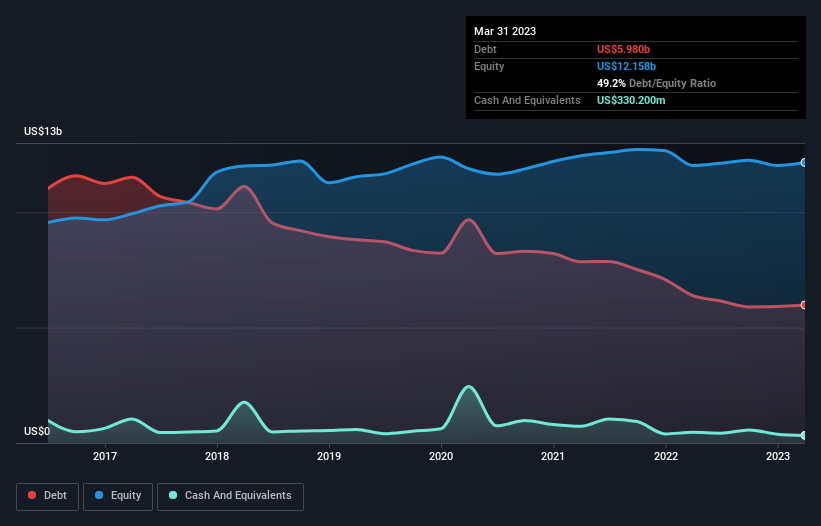Click the 2020 x-axis label
Viewport: 821px width, 526px height.
(x=441, y=456)
